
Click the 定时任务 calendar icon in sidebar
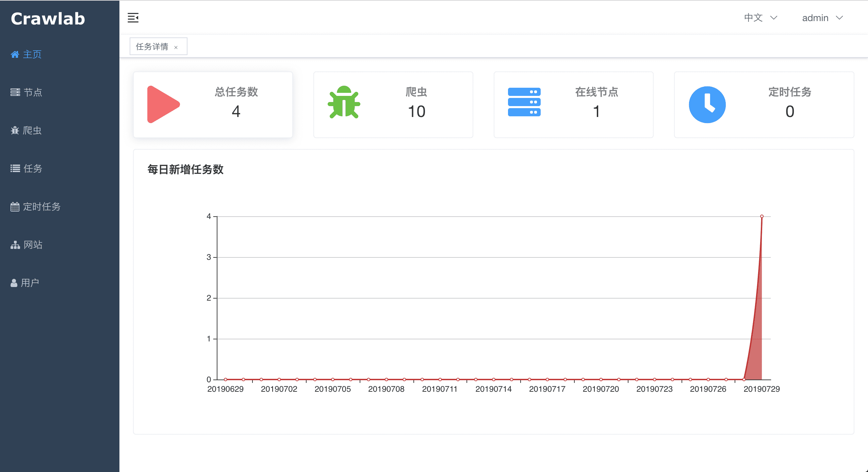15,207
